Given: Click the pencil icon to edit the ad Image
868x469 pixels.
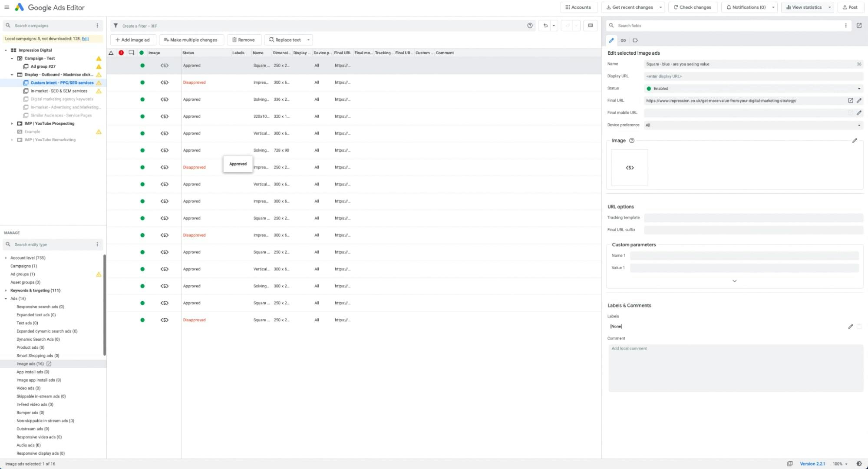Looking at the screenshot, I should pyautogui.click(x=855, y=141).
